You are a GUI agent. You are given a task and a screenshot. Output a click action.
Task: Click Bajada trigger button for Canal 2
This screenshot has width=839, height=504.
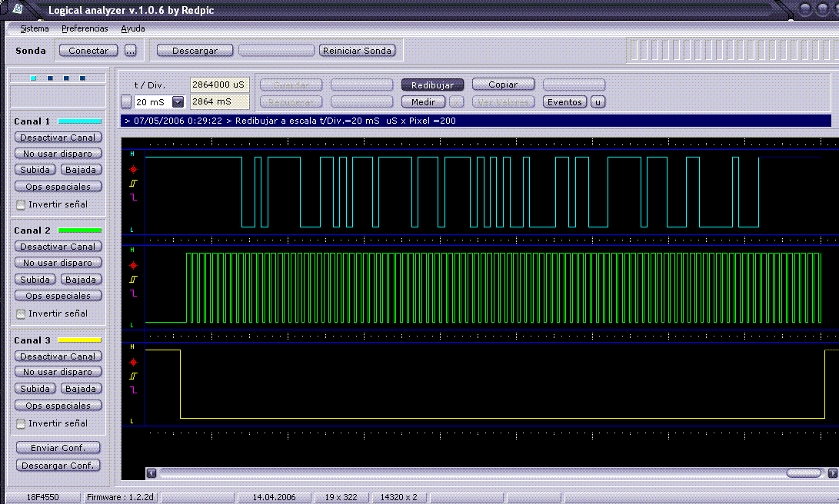81,279
